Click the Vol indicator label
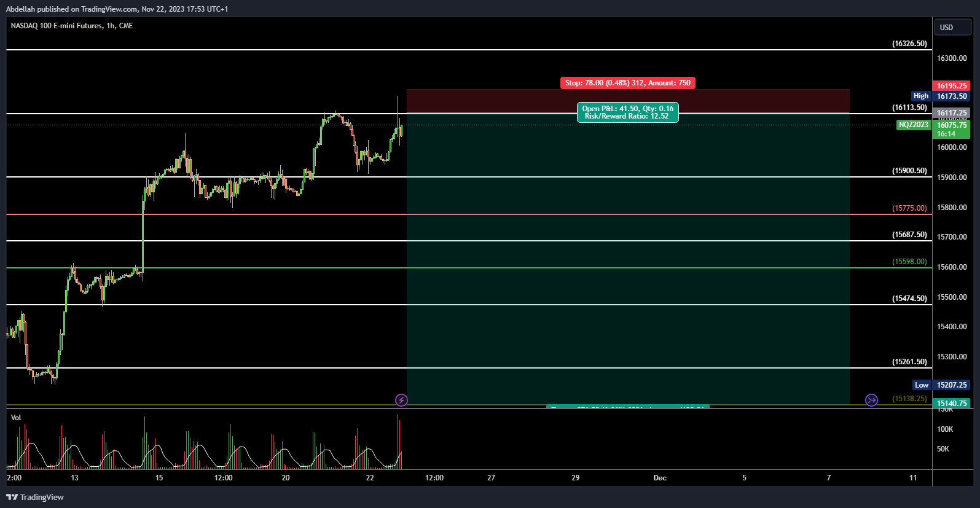Viewport: 980px width, 508px height. (x=16, y=418)
